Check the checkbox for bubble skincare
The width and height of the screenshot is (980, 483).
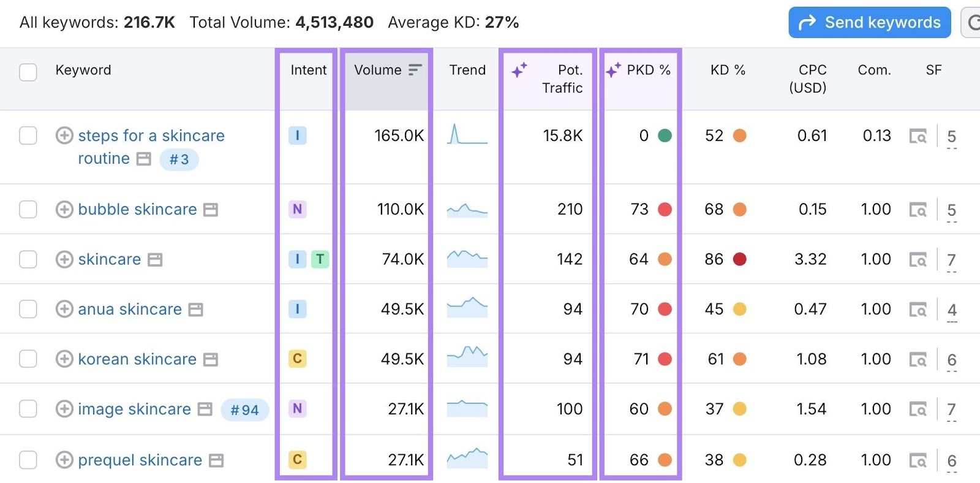28,209
